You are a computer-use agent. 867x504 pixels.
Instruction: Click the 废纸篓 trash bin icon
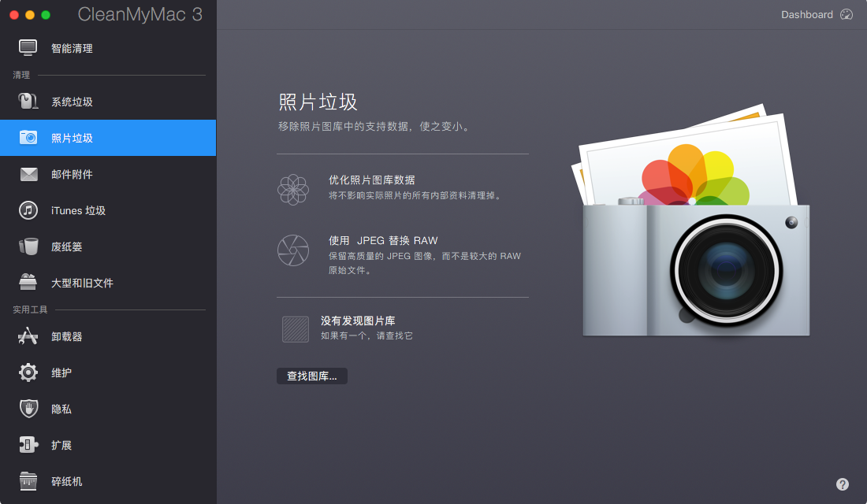[28, 246]
